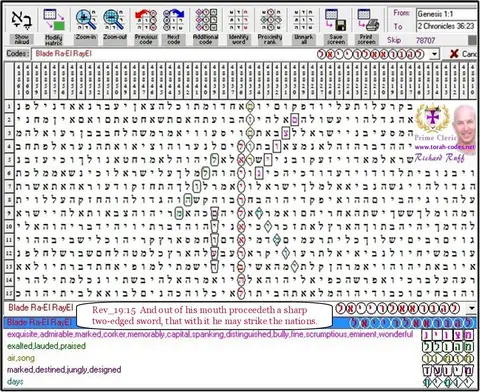This screenshot has height=392, width=480.
Task: Go to Previous code icon
Action: pyautogui.click(x=146, y=19)
